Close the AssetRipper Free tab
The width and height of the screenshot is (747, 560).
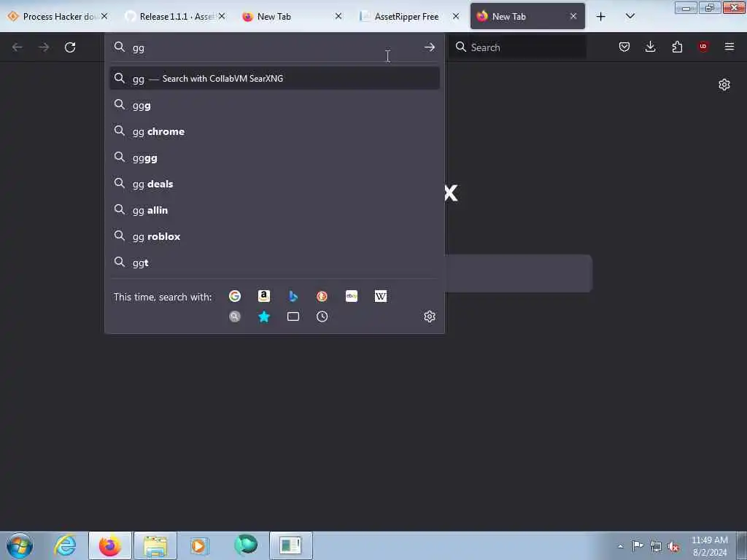coord(456,16)
